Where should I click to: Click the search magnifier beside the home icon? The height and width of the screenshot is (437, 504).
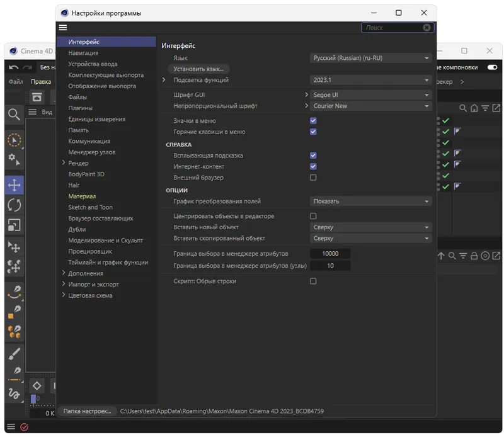463,108
